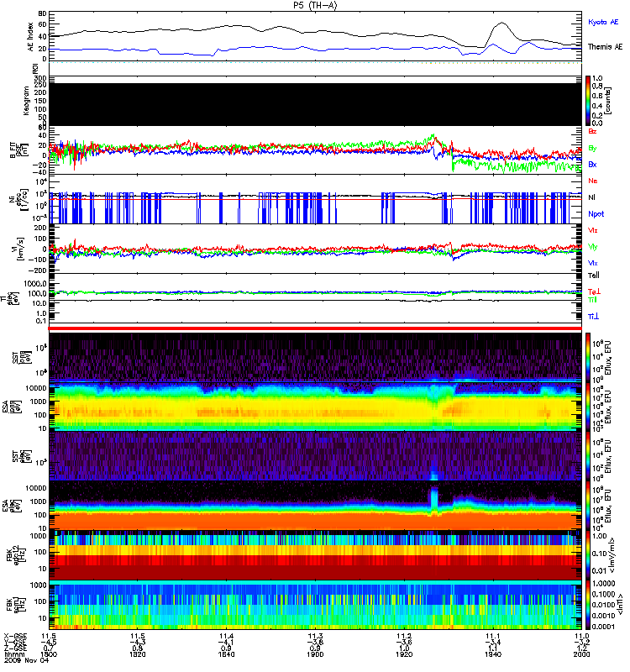Click the green Viy velocity legend label

592,247
